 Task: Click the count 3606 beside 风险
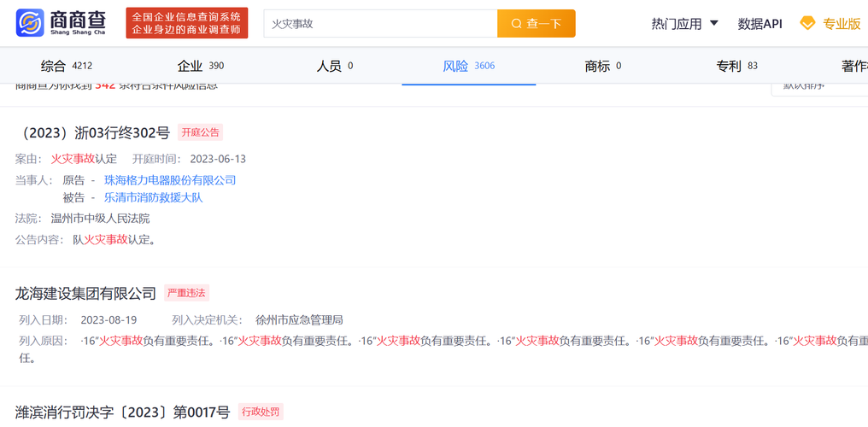[484, 67]
